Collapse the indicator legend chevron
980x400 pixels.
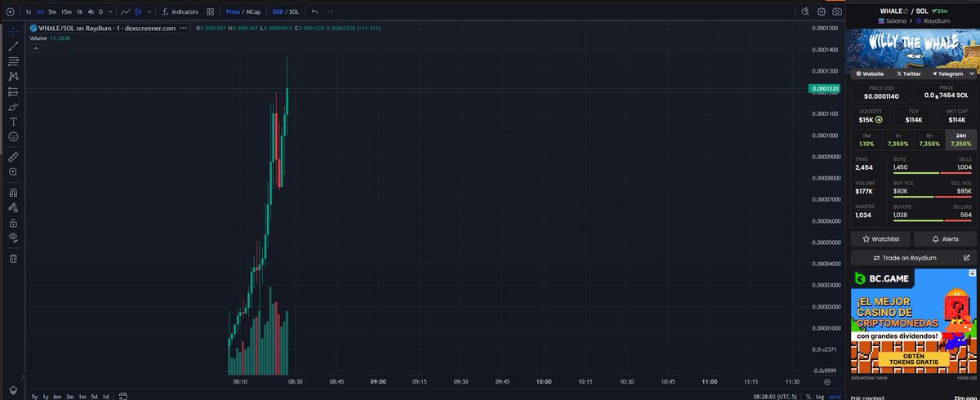click(35, 48)
